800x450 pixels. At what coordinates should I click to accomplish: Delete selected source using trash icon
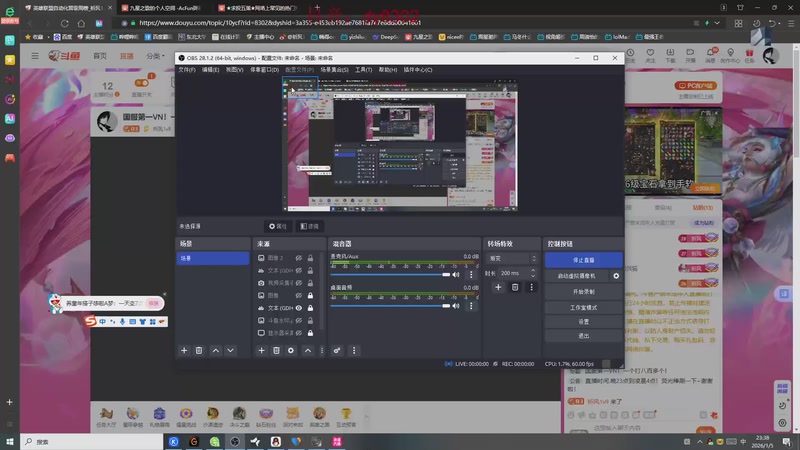276,351
